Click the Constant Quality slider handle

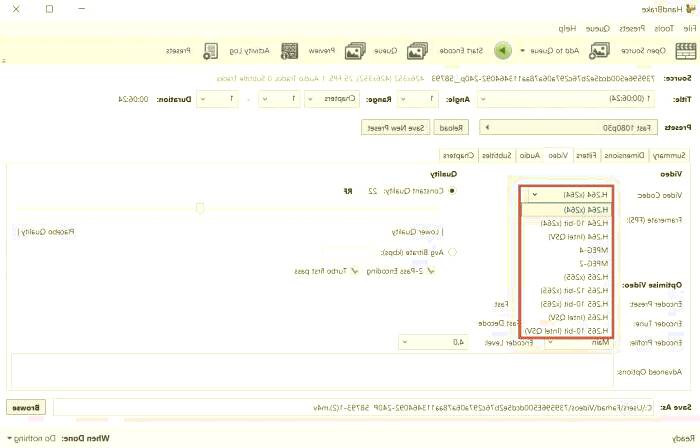click(x=200, y=207)
